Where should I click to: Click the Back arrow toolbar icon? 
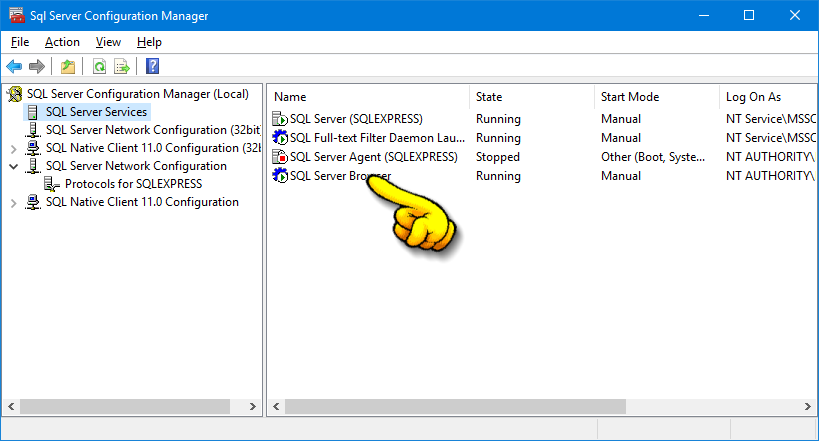pos(14,66)
